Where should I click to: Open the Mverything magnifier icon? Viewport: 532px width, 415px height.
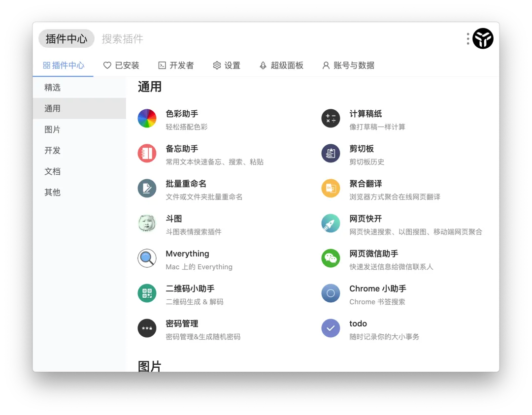coord(147,258)
